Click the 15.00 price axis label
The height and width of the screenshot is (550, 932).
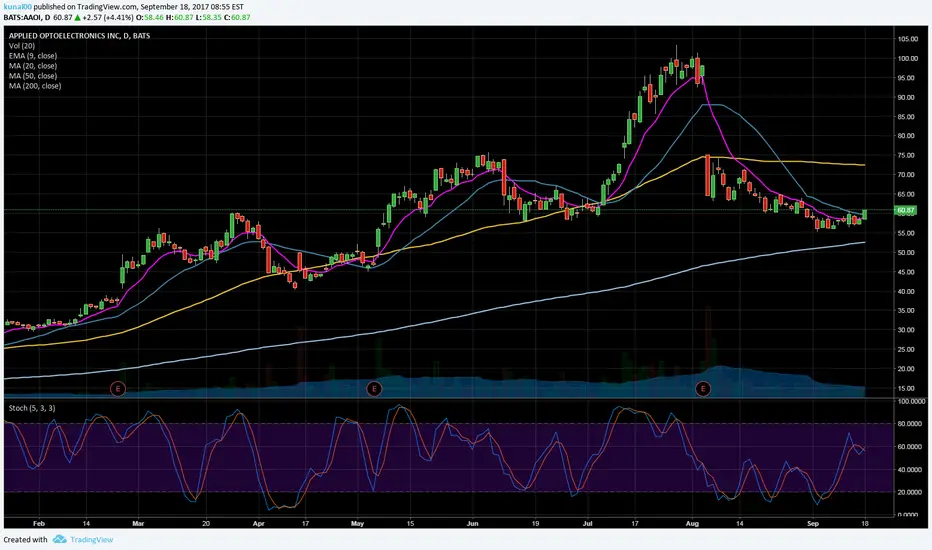point(907,388)
